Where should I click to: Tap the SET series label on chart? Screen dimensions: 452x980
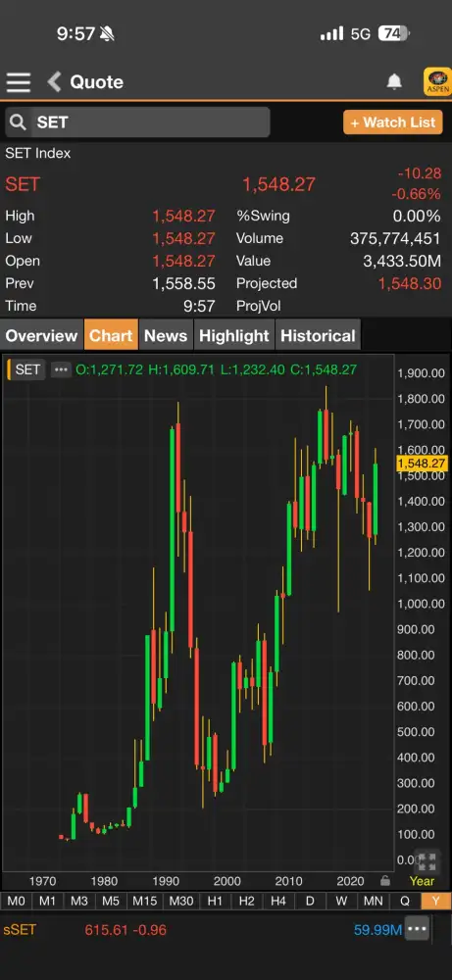(x=27, y=369)
